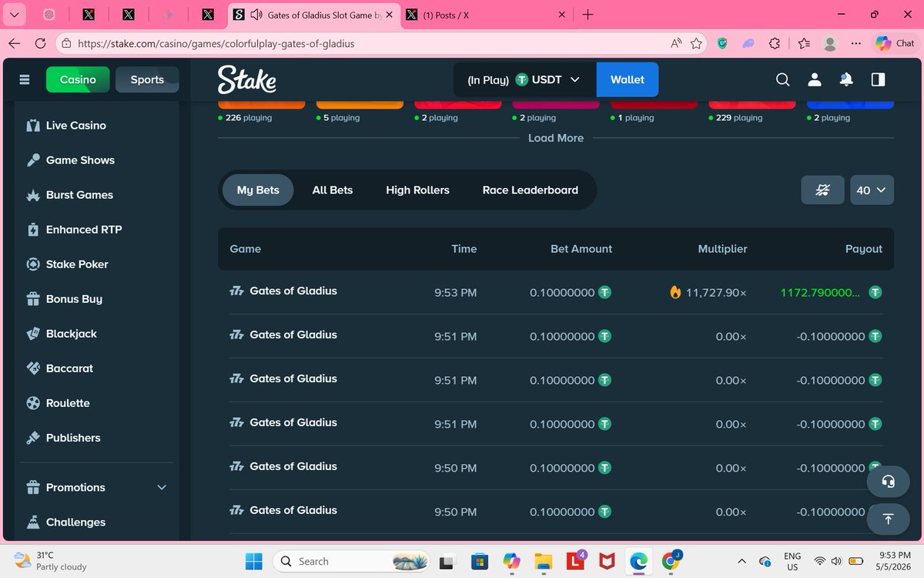The image size is (924, 578).
Task: Open Copilot Chat in browser
Action: 894,44
